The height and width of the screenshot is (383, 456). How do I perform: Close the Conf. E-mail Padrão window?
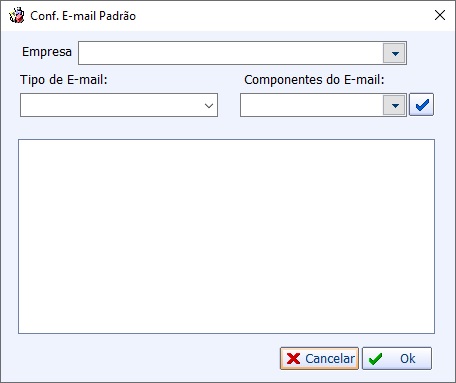440,15
